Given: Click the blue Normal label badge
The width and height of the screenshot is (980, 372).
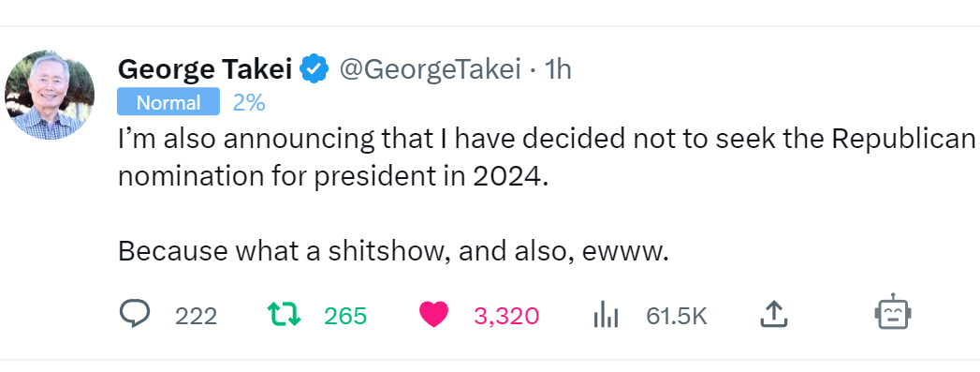Looking at the screenshot, I should coord(168,102).
